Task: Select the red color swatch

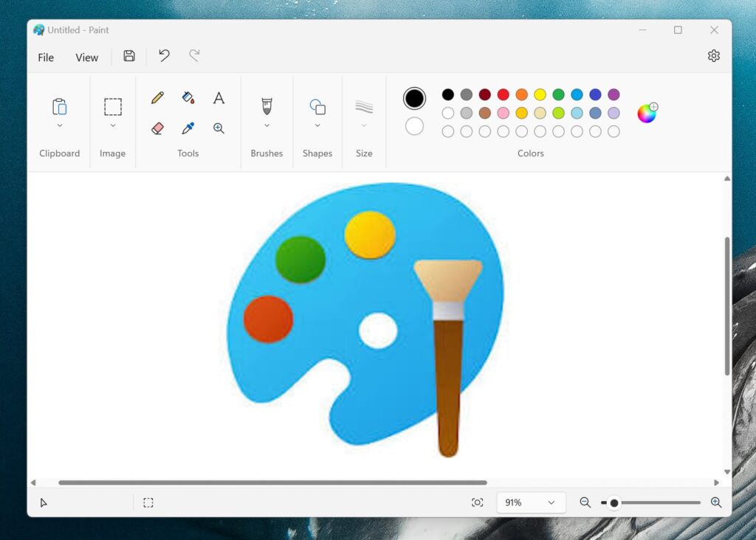Action: 503,94
